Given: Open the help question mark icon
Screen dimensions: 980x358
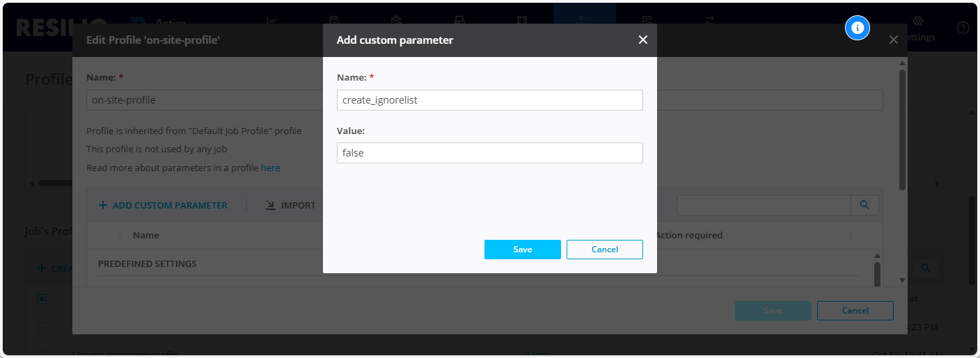Looking at the screenshot, I should pyautogui.click(x=963, y=28).
